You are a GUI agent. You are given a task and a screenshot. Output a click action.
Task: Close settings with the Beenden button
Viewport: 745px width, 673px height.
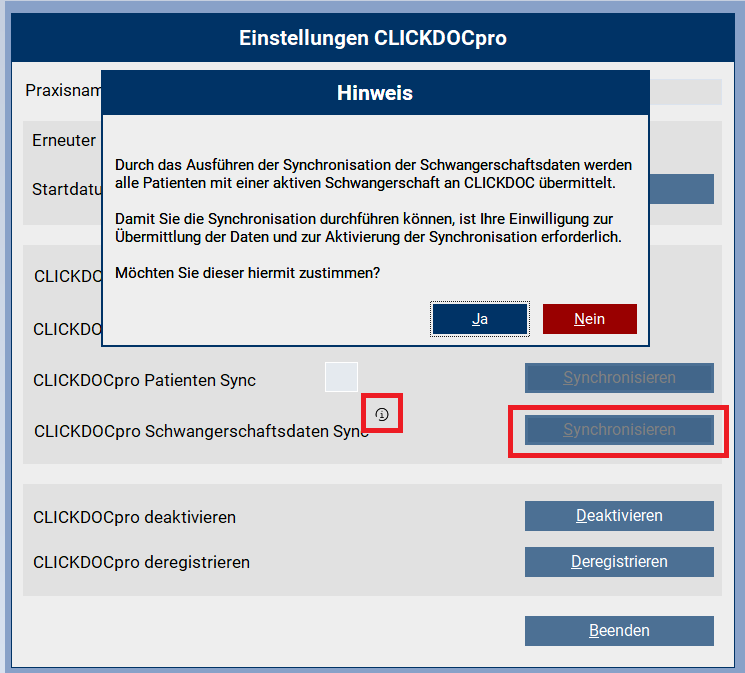tap(619, 631)
